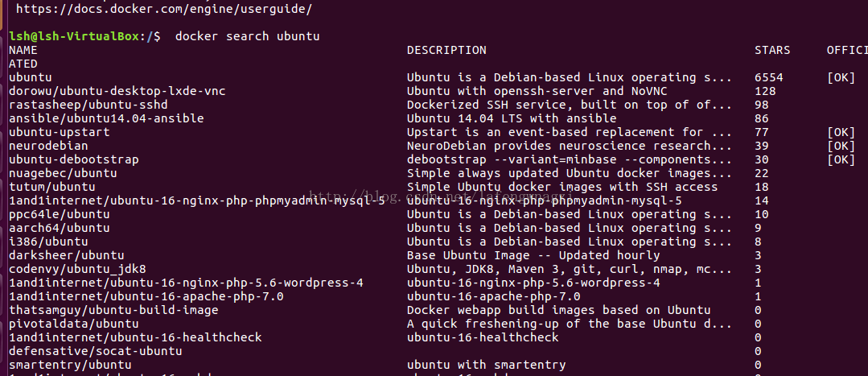Click description 'ubuntu-16-healthcheck'
The width and height of the screenshot is (868, 376).
click(x=483, y=338)
